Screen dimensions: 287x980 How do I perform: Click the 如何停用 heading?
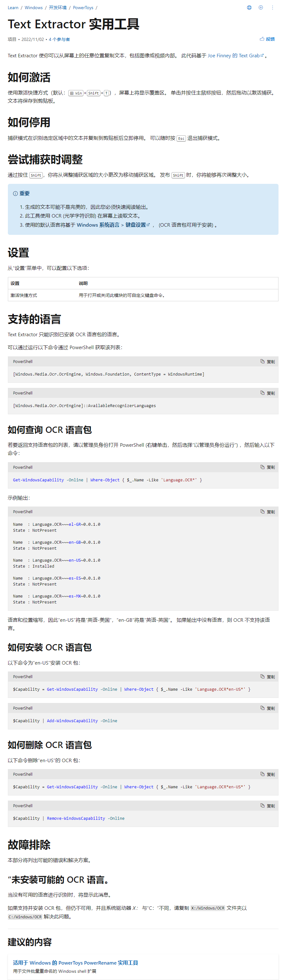29,122
